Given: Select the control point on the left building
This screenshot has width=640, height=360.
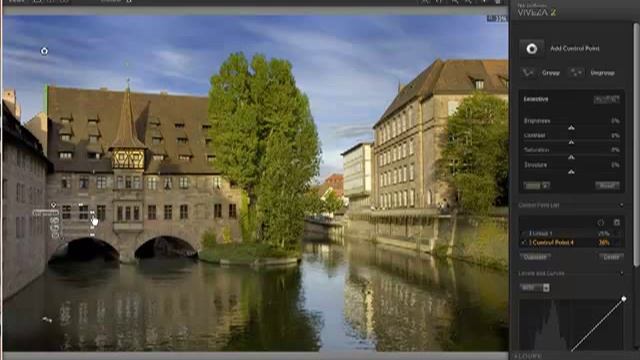Looking at the screenshot, I should (53, 205).
